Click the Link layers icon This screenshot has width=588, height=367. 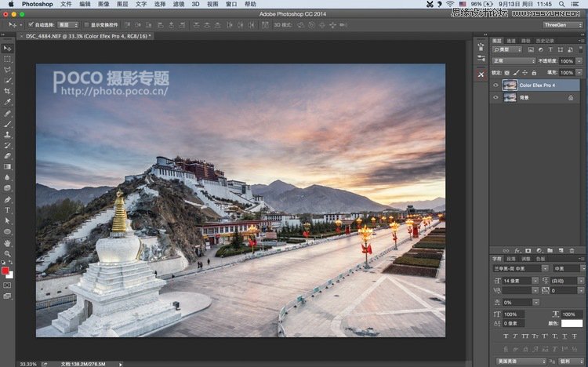click(x=506, y=250)
